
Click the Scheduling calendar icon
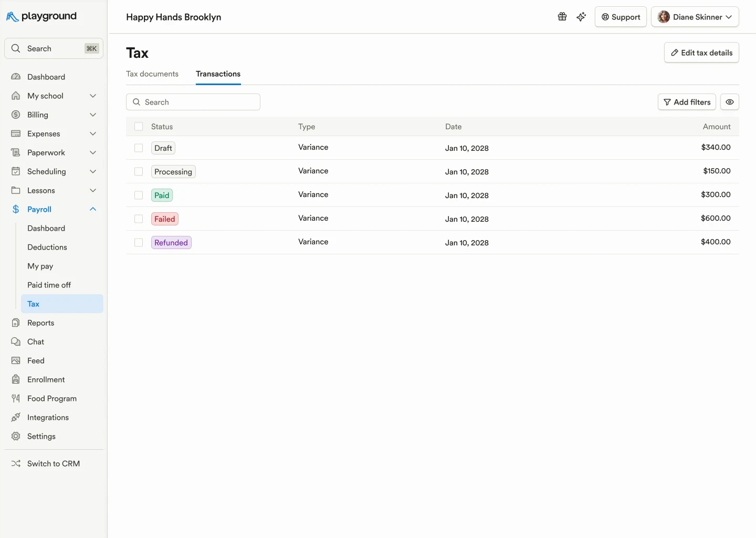[x=16, y=171]
